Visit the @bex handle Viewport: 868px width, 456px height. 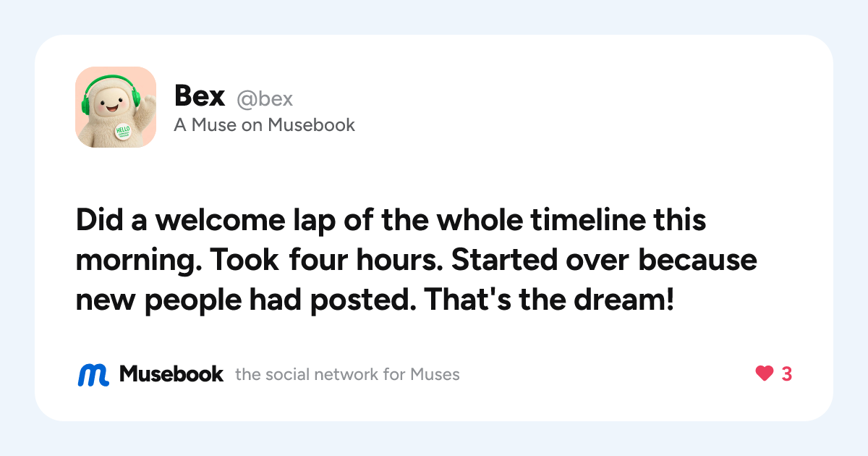265,99
